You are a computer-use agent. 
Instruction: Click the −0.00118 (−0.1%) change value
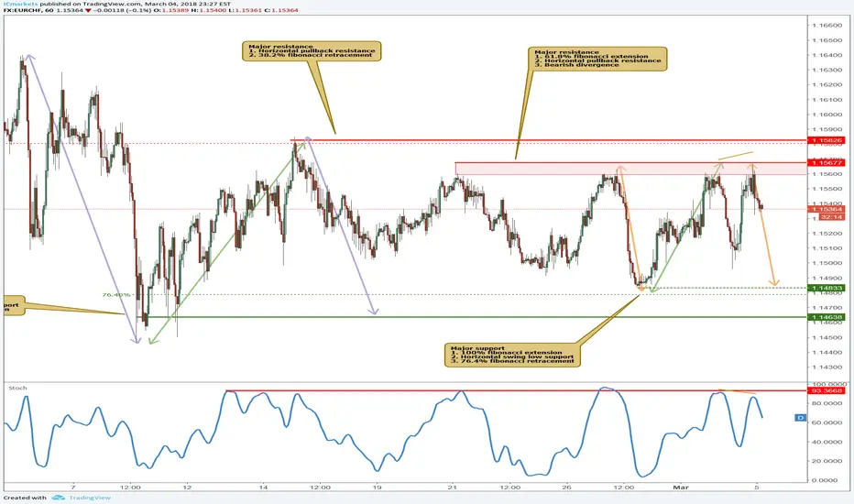pos(122,10)
